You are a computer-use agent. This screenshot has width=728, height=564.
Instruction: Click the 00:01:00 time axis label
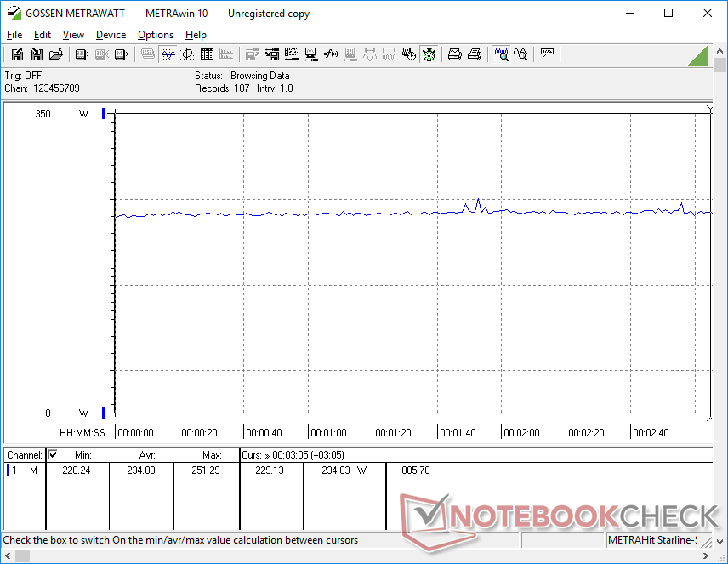(x=329, y=432)
